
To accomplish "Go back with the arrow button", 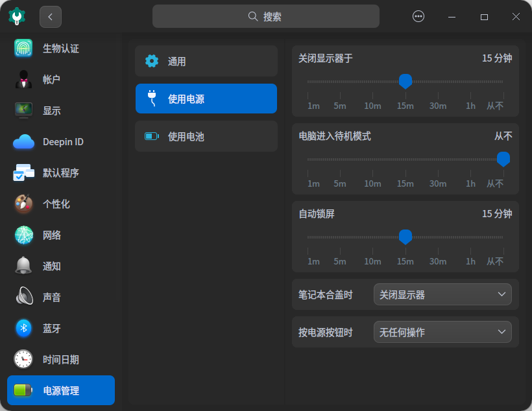I will pos(51,17).
